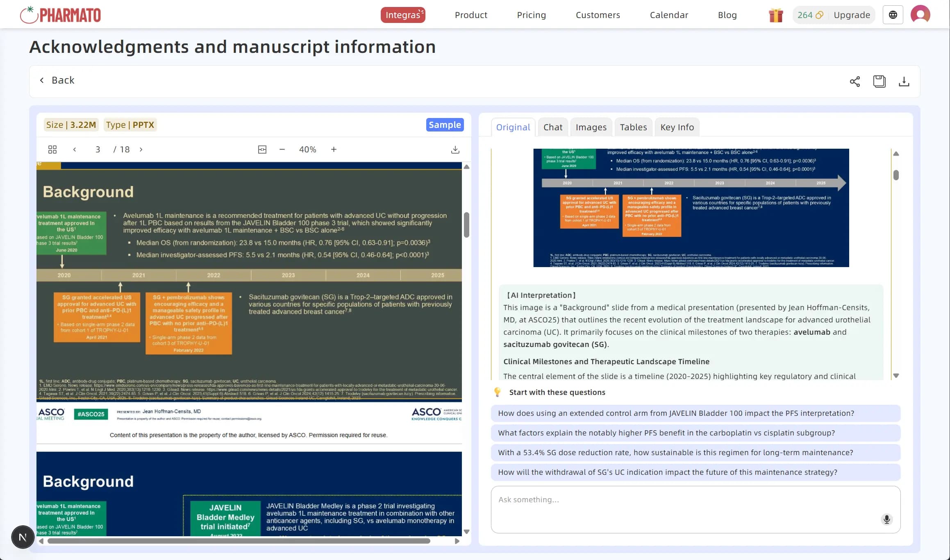Switch to the Tables tab
950x560 pixels.
click(x=633, y=127)
